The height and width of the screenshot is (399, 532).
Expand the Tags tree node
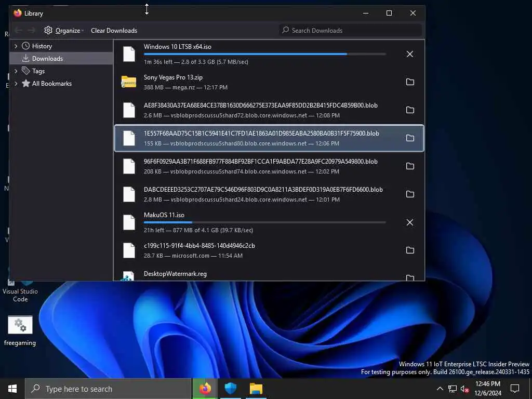[x=16, y=71]
